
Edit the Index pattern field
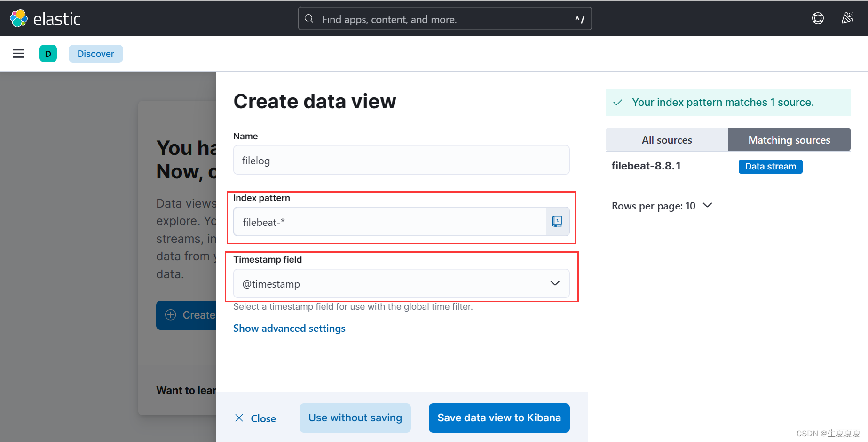pos(390,222)
